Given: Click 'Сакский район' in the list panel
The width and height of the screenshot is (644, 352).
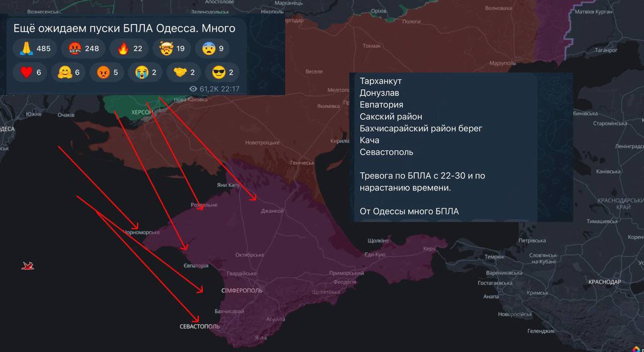Looking at the screenshot, I should coord(391,117).
